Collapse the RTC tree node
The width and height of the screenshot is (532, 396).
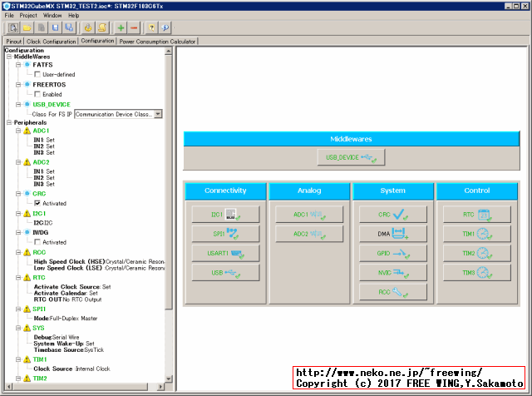pyautogui.click(x=18, y=278)
